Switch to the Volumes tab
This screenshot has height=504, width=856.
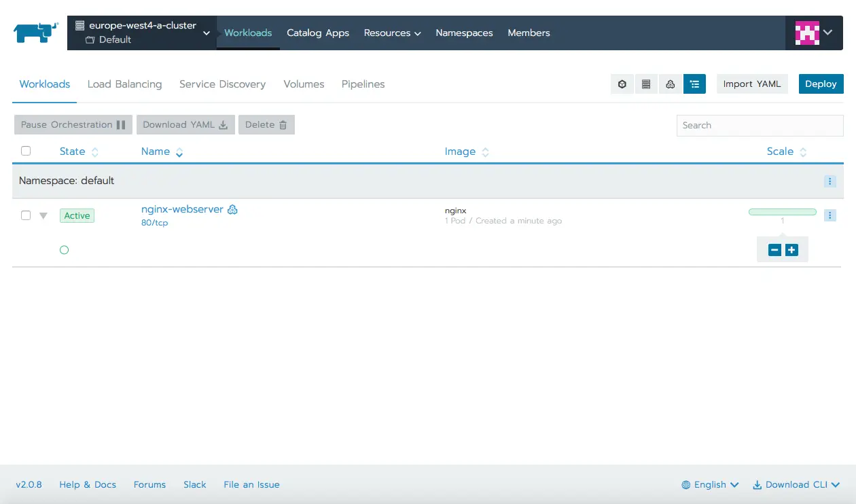(304, 84)
